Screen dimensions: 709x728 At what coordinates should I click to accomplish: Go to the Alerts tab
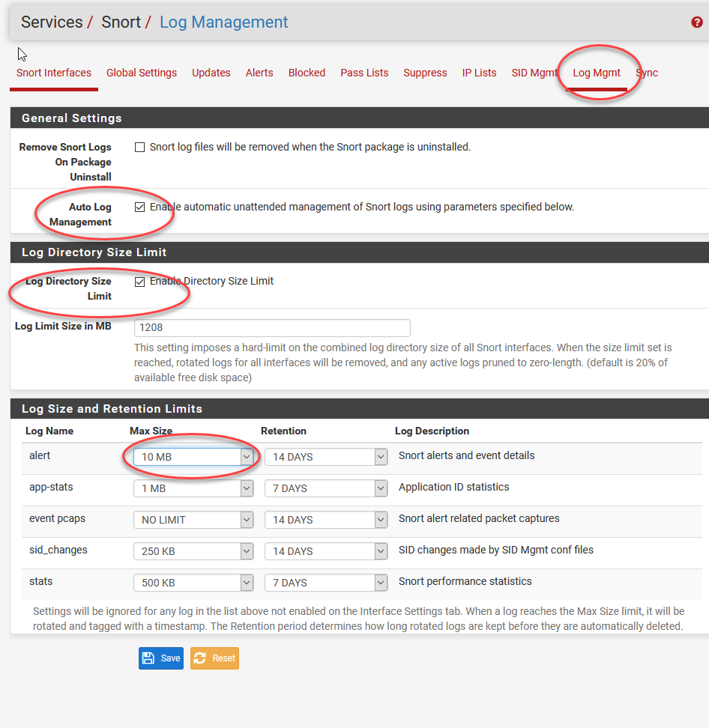click(x=259, y=73)
